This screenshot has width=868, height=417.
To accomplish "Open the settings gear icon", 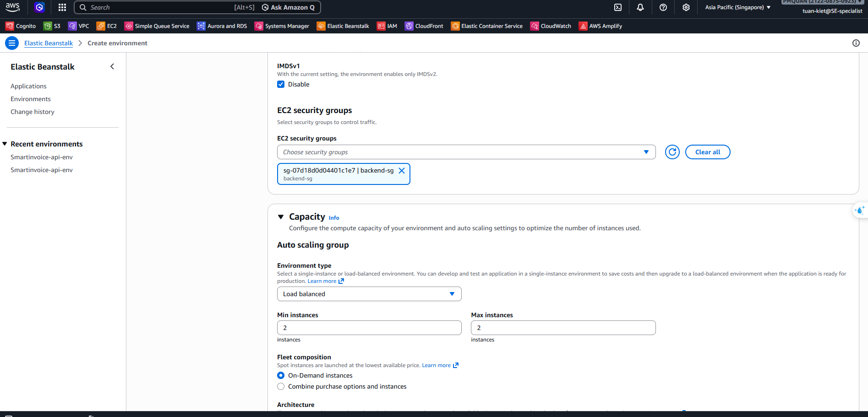I will [686, 7].
